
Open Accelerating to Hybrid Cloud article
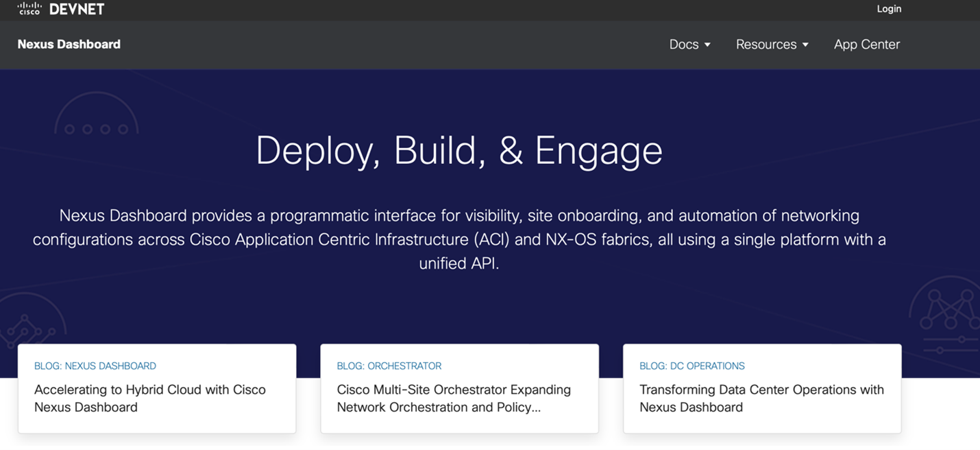click(149, 398)
